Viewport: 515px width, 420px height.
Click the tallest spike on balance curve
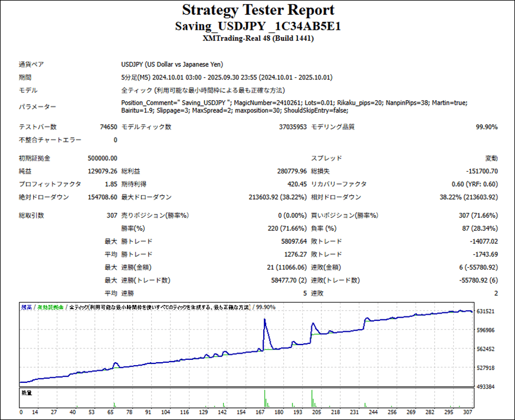pyautogui.click(x=265, y=320)
